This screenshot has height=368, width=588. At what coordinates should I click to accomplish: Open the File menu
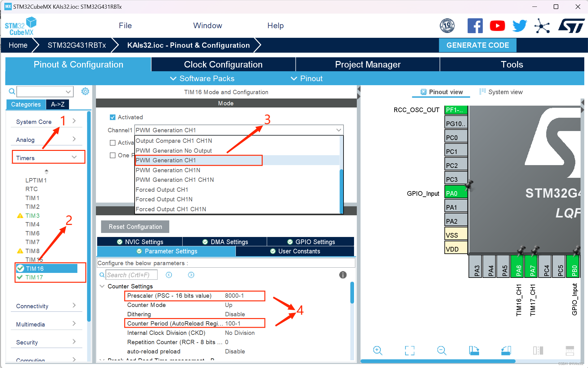tap(125, 26)
